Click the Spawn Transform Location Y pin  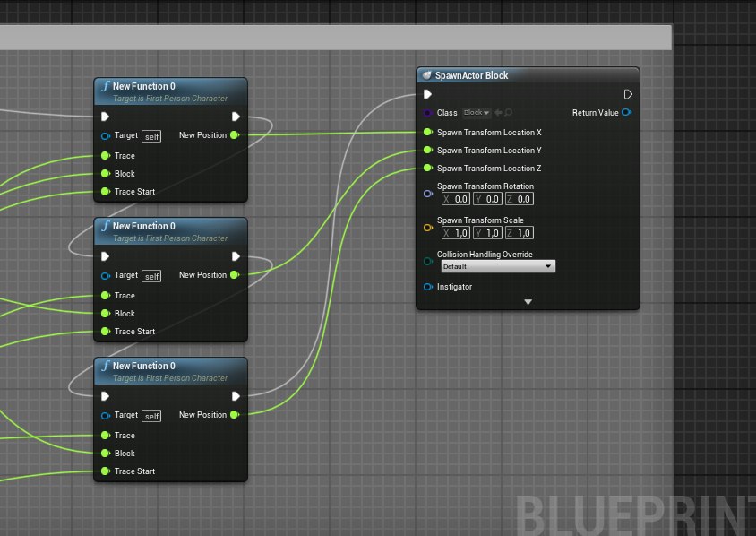[x=427, y=150]
